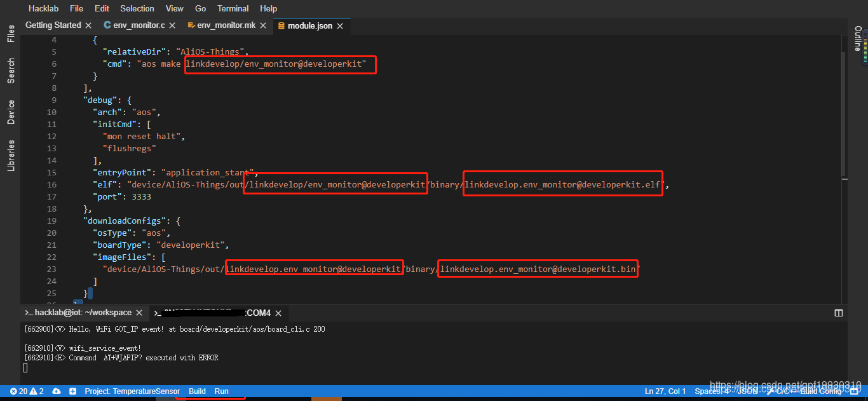Change indentation via Spaces: 4

click(x=712, y=391)
